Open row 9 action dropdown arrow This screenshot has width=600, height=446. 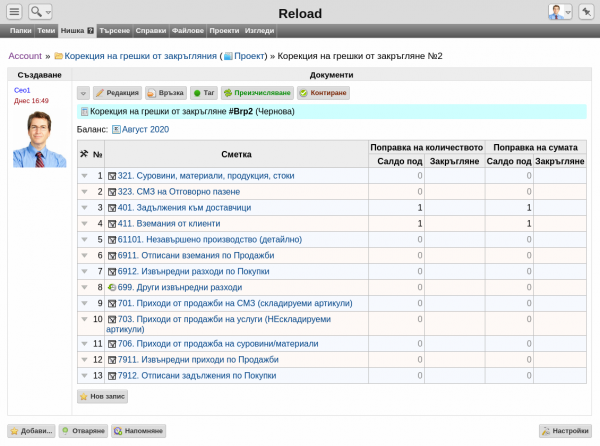coord(84,303)
